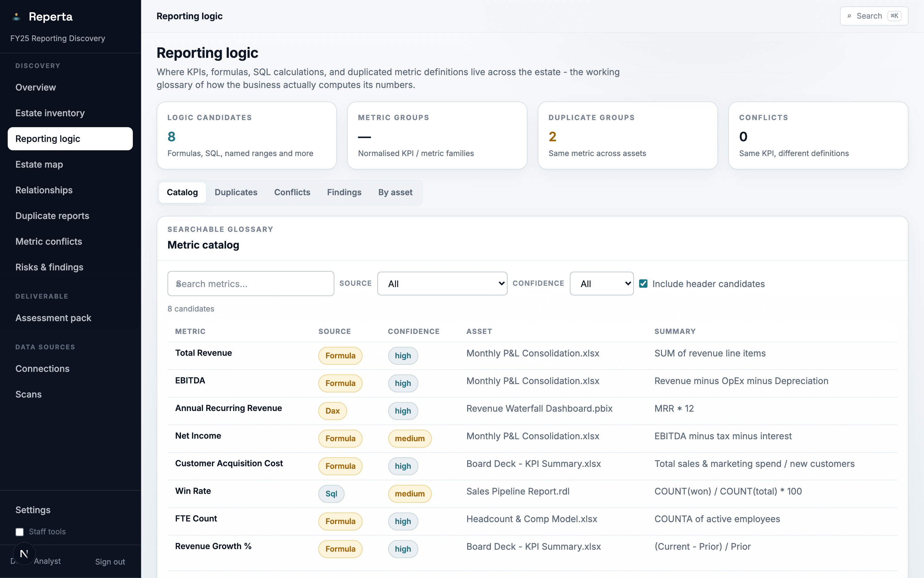Image resolution: width=924 pixels, height=578 pixels.
Task: Open Risks & findings in the sidebar
Action: [x=70, y=267]
